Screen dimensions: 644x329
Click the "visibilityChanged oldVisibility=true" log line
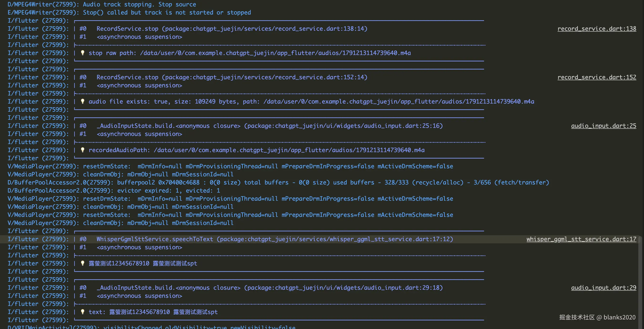(152, 327)
